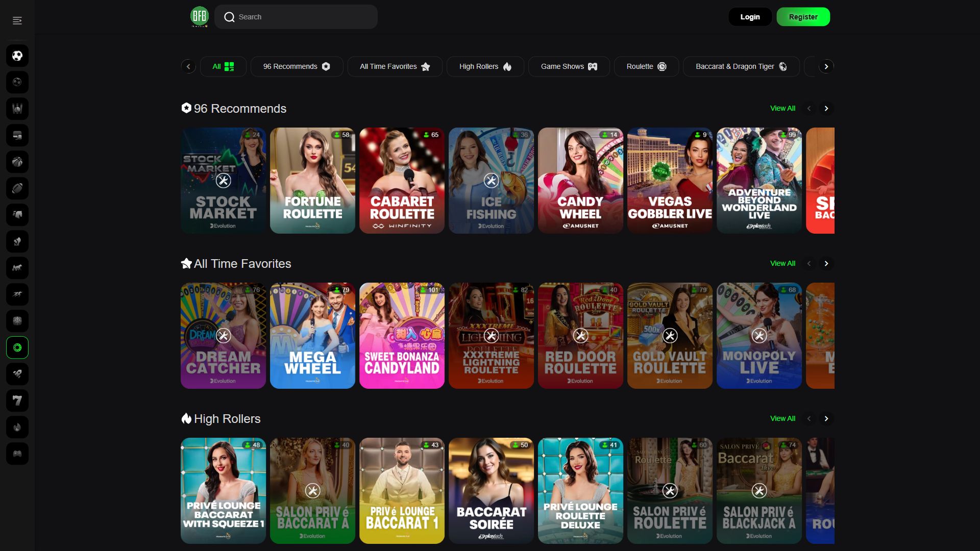Launch the Mega Wheel game
The height and width of the screenshot is (551, 980).
pyautogui.click(x=312, y=336)
